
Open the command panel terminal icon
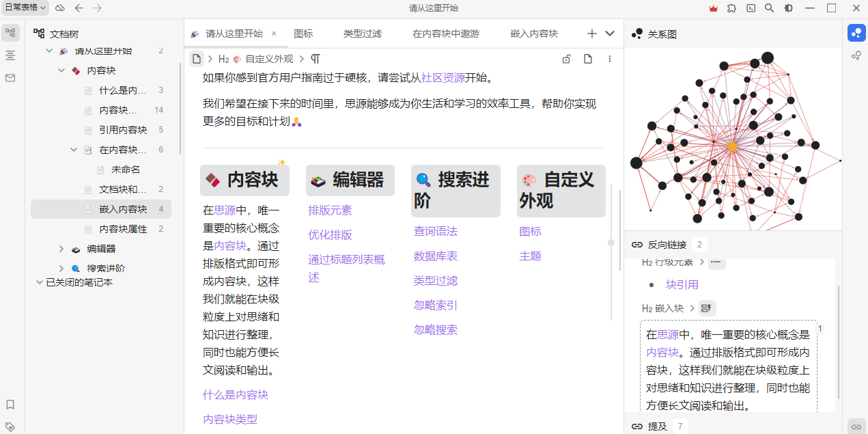(x=751, y=8)
